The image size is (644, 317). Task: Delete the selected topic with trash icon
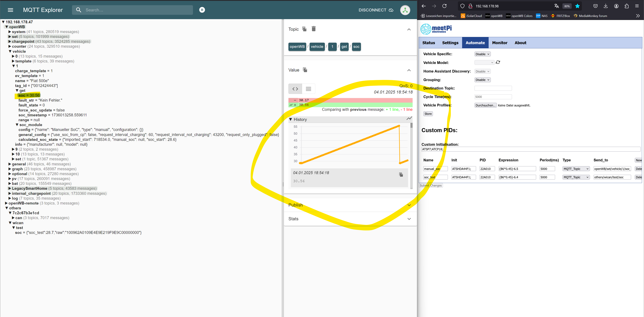[313, 29]
